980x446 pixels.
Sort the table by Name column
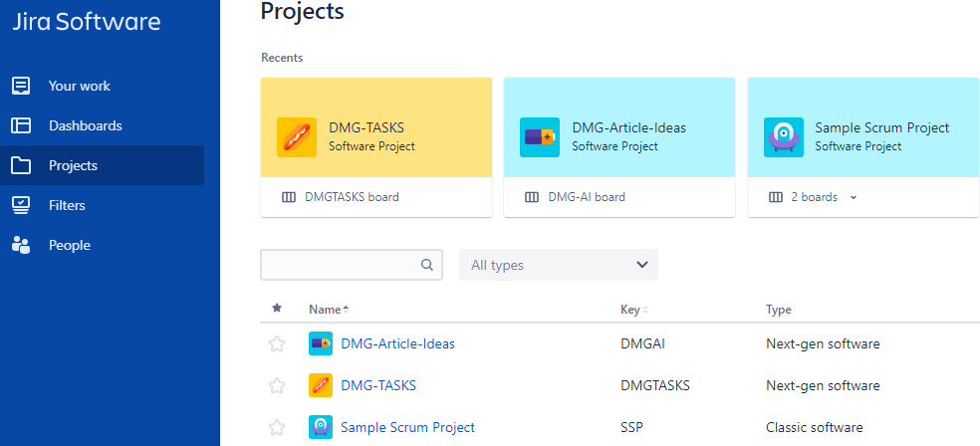(x=329, y=310)
